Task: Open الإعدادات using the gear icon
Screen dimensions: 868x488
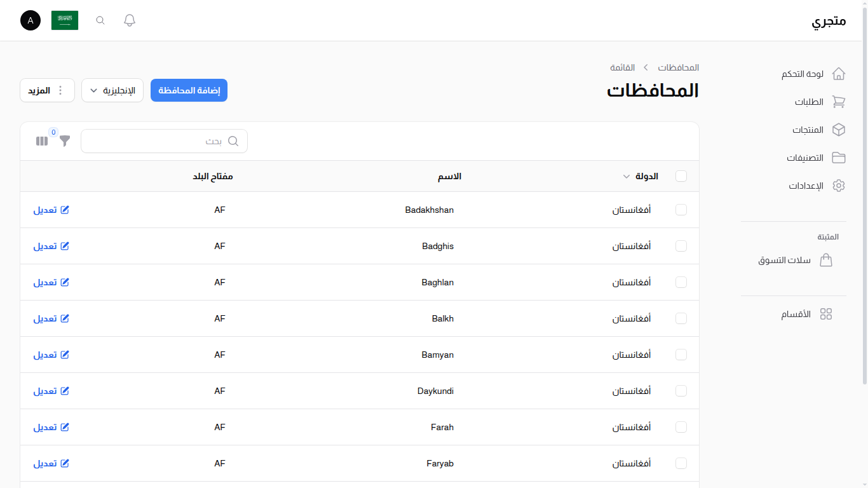Action: (839, 186)
